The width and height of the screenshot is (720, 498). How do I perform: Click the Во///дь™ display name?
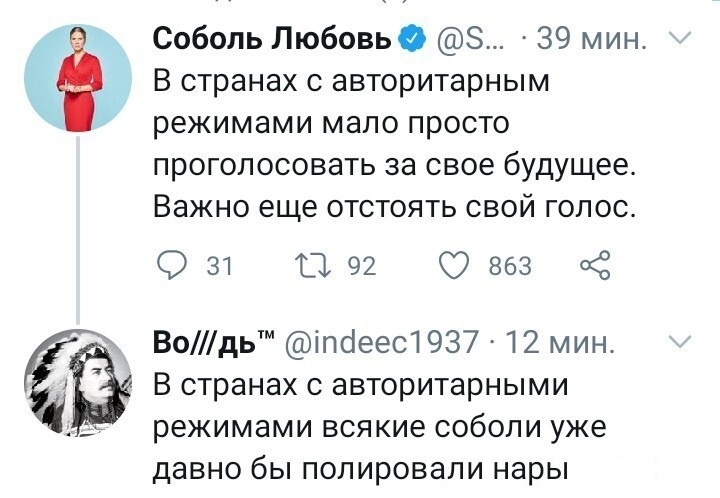214,342
